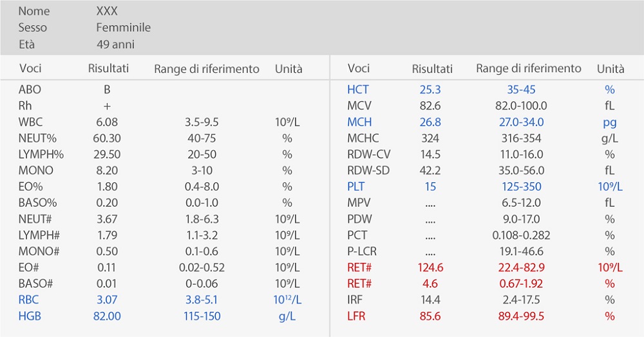Click the Sesso value Femminile

(x=123, y=28)
